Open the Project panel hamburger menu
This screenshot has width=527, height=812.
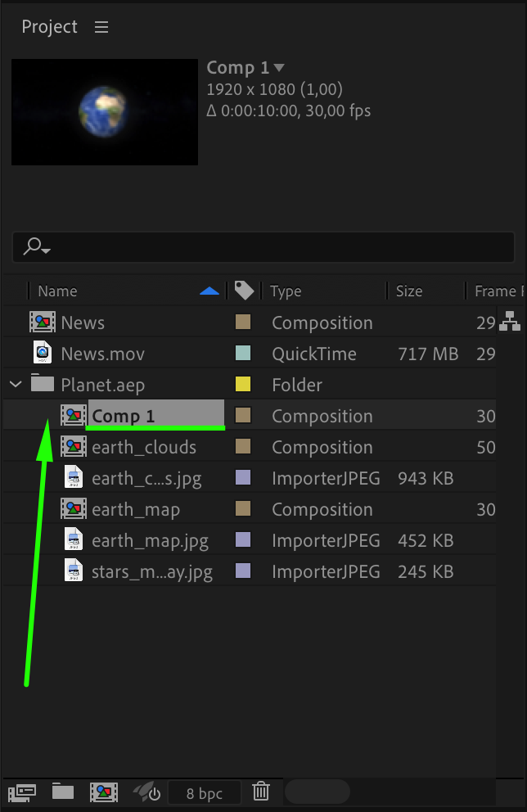pyautogui.click(x=101, y=27)
